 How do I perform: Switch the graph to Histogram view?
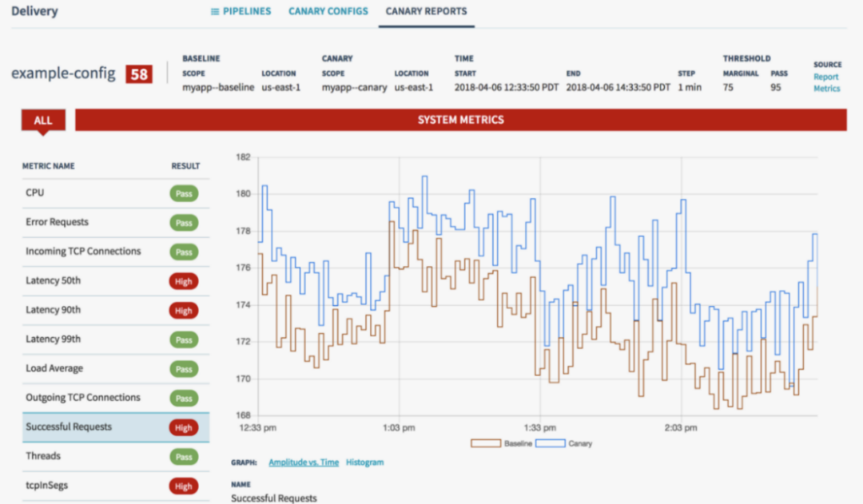(x=364, y=462)
